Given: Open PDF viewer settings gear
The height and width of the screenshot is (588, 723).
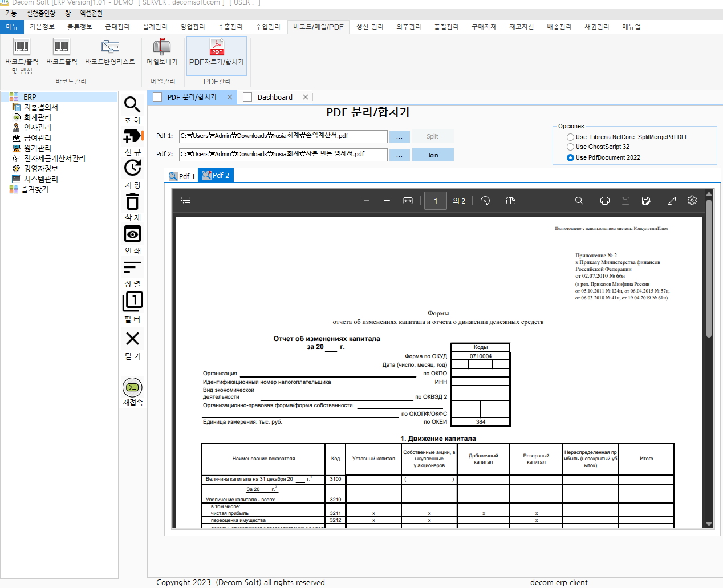Looking at the screenshot, I should pyautogui.click(x=692, y=200).
